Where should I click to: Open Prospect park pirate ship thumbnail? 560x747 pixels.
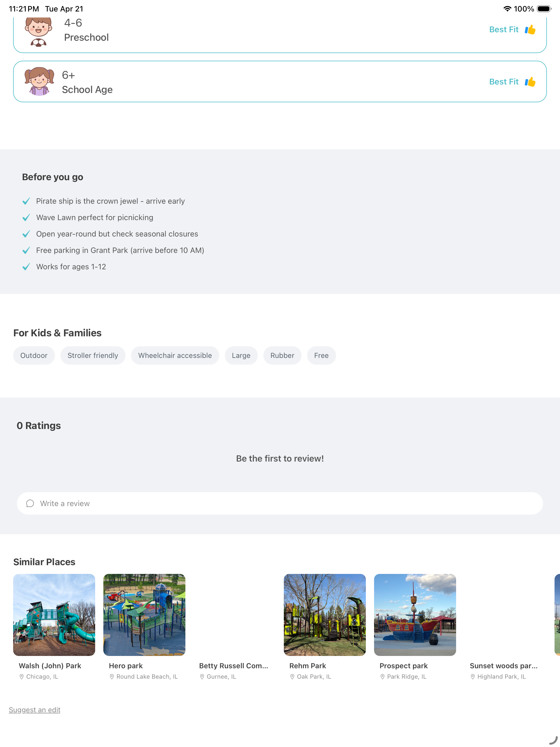tap(415, 615)
